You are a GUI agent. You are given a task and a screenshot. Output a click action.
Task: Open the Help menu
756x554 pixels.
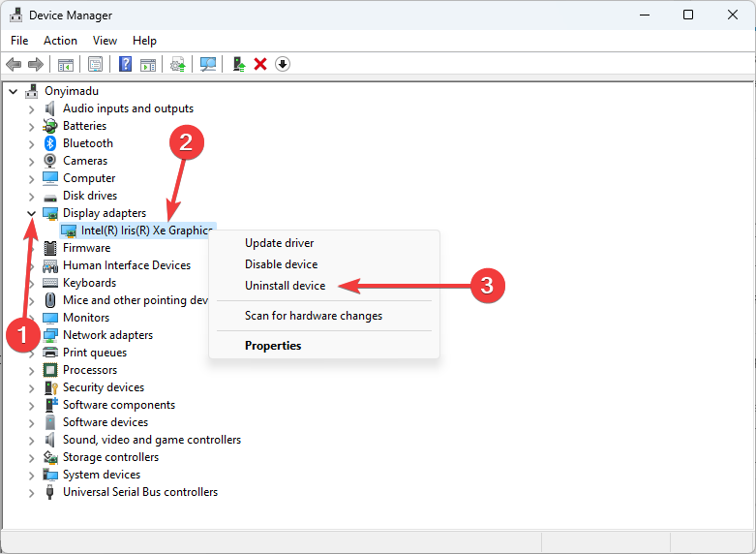pos(144,41)
